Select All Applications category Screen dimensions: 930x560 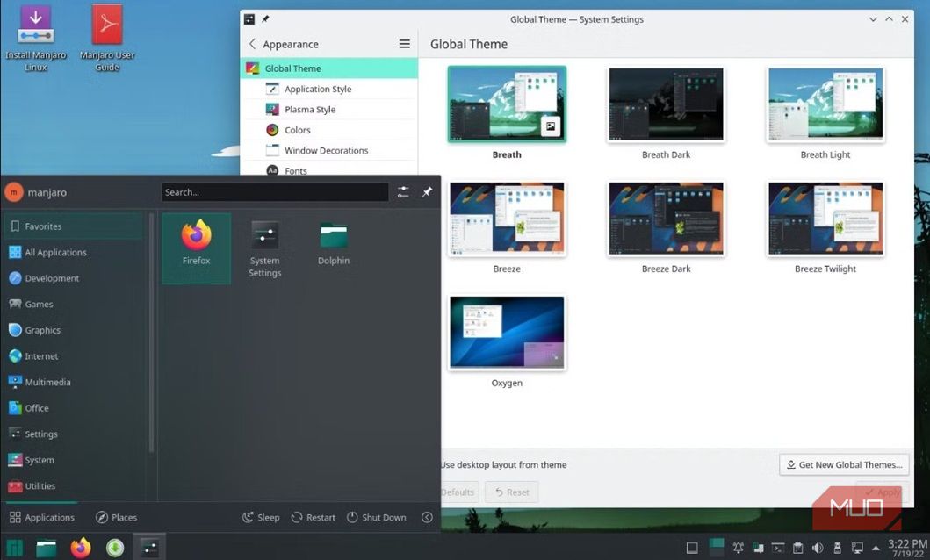(x=74, y=252)
